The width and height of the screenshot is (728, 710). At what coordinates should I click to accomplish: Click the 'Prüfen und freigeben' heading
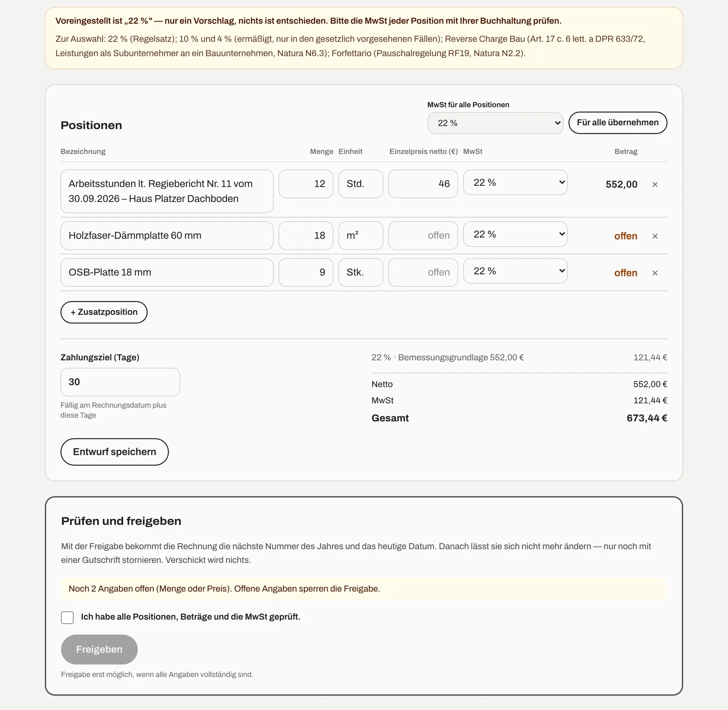click(x=121, y=521)
